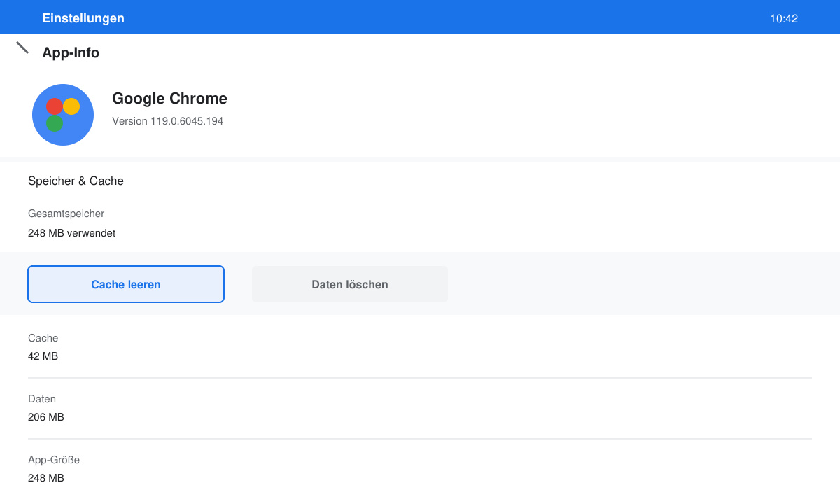Click the App-Größe row label

pyautogui.click(x=54, y=460)
